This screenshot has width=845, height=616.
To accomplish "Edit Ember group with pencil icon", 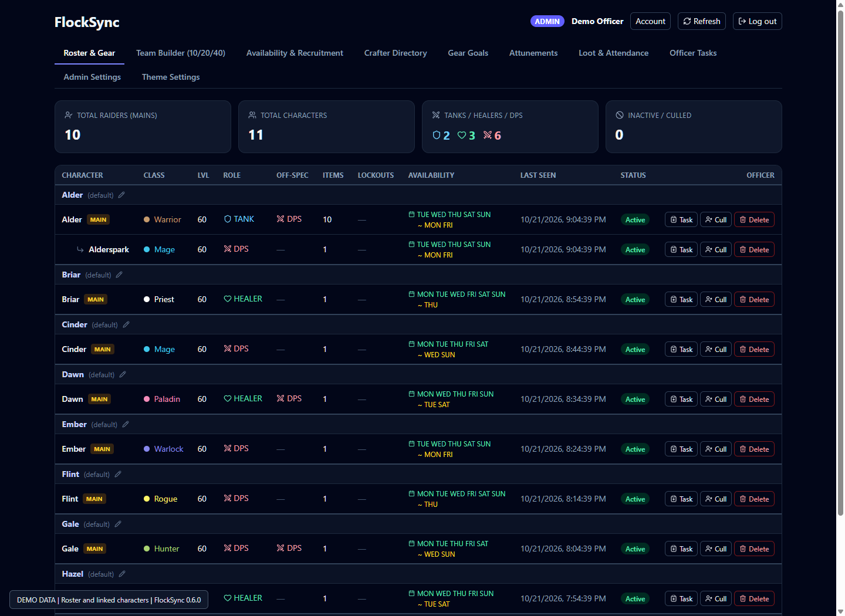I will 126,424.
